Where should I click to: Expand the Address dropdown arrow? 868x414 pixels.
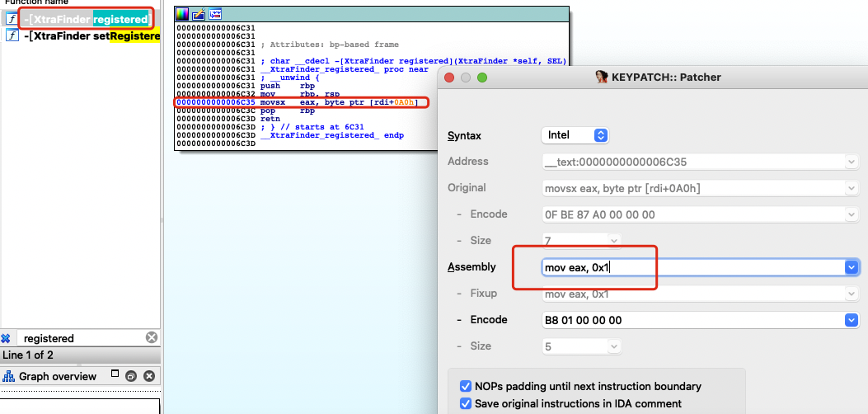pos(852,162)
